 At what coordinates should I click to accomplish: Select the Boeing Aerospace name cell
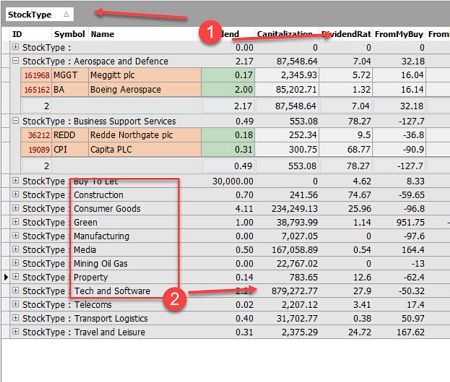[x=145, y=90]
